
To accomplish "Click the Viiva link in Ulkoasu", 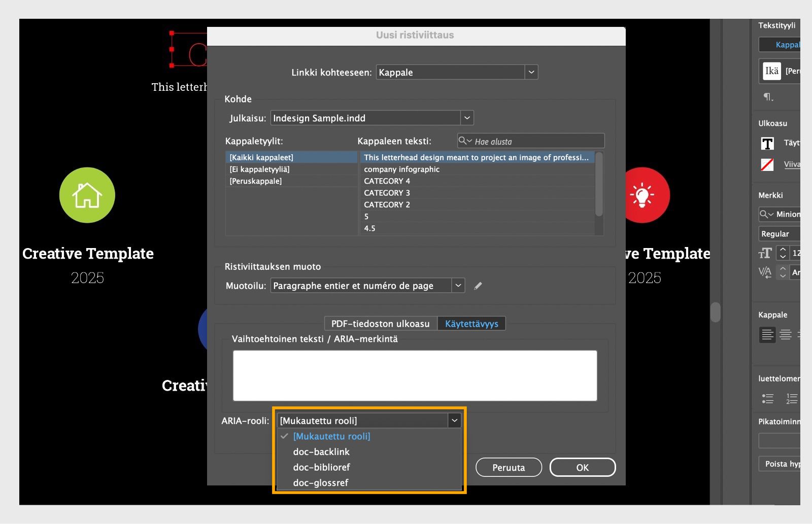I will (x=792, y=164).
